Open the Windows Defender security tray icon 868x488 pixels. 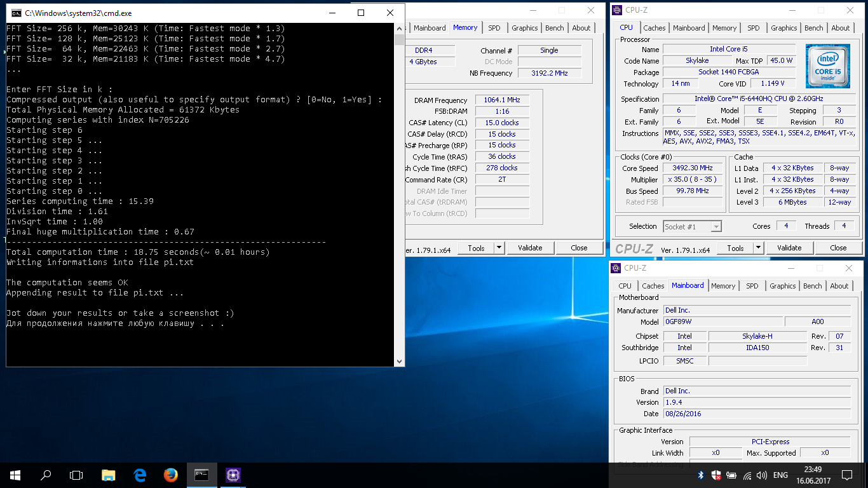716,475
